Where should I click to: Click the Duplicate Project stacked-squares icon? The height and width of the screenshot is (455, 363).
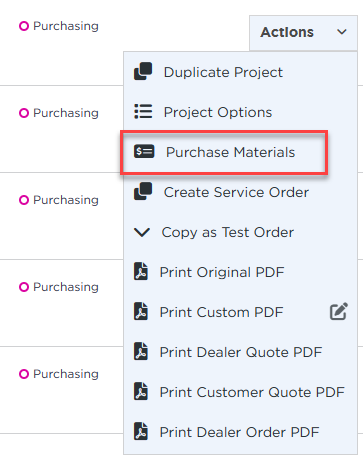[143, 71]
